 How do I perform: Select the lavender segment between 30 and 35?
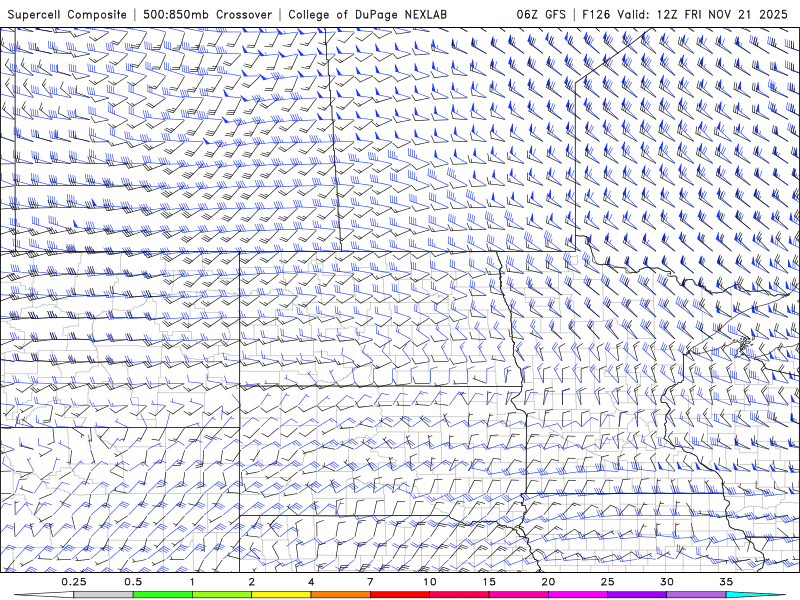pyautogui.click(x=696, y=595)
